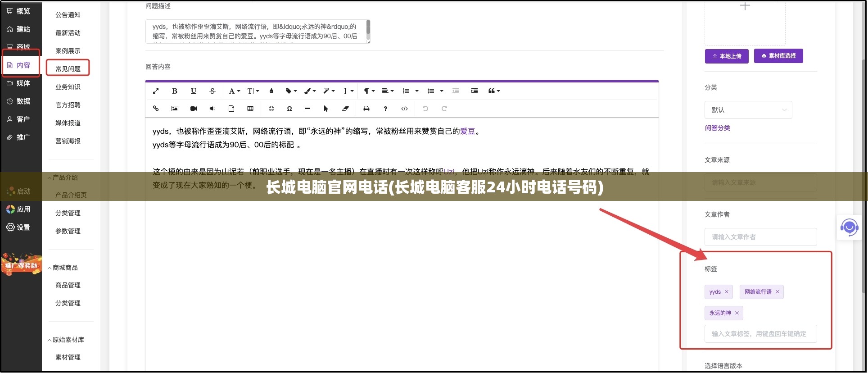
Task: Open the customer service headset widget
Action: point(849,227)
